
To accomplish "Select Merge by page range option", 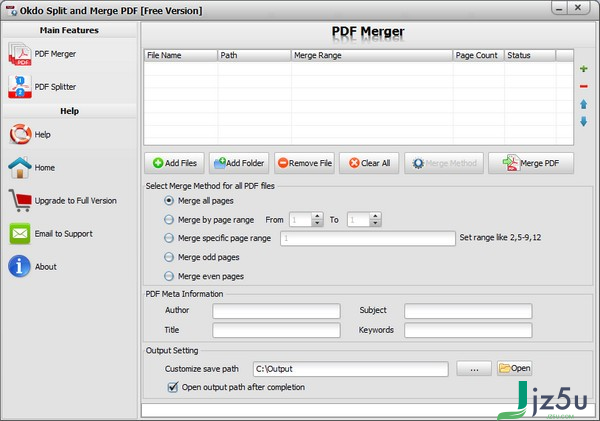I will [x=169, y=220].
